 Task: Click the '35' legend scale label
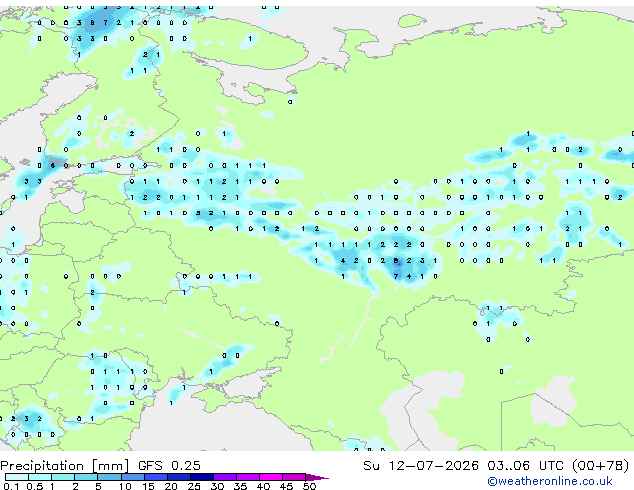coord(240,486)
